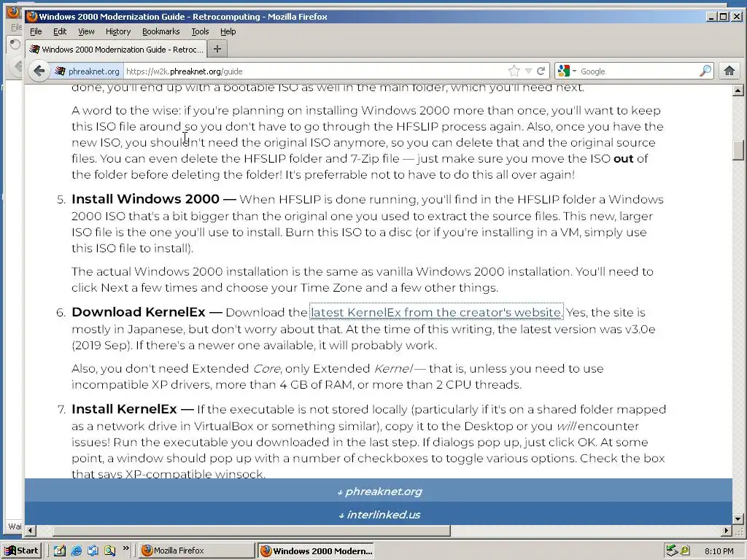Click the URL address bar
The image size is (747, 560).
[x=314, y=71]
